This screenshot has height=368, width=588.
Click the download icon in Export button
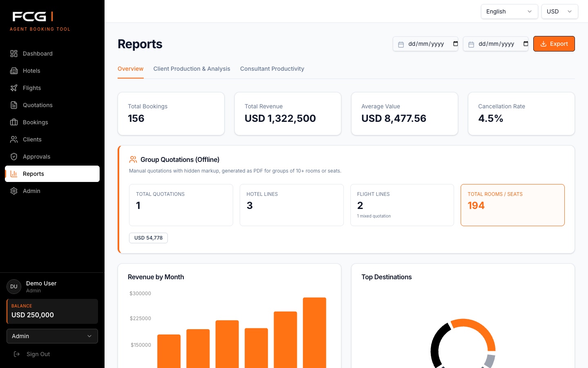(x=543, y=44)
